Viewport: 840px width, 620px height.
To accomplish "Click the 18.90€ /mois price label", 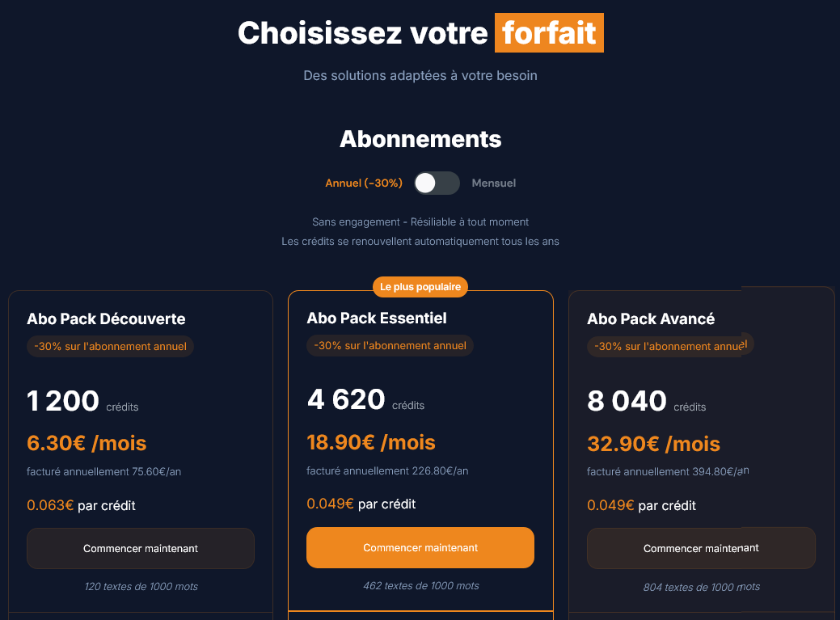I will pyautogui.click(x=370, y=442).
